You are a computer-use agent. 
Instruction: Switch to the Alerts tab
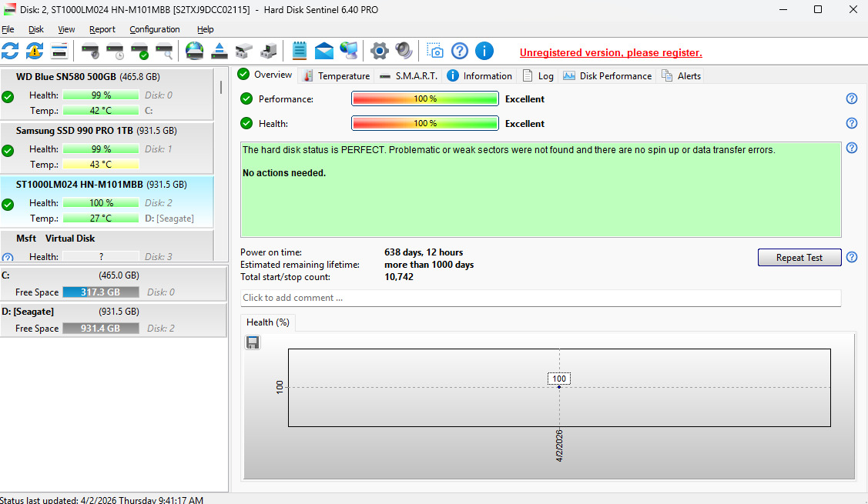coord(681,76)
